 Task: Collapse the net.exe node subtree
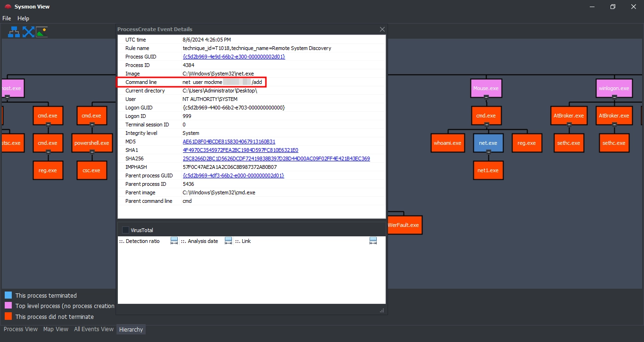[488, 152]
